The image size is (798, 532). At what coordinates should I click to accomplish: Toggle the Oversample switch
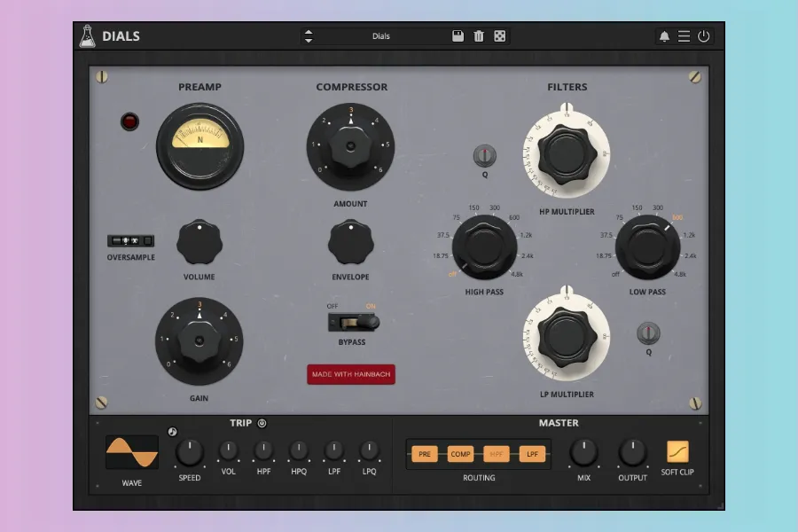pyautogui.click(x=130, y=241)
